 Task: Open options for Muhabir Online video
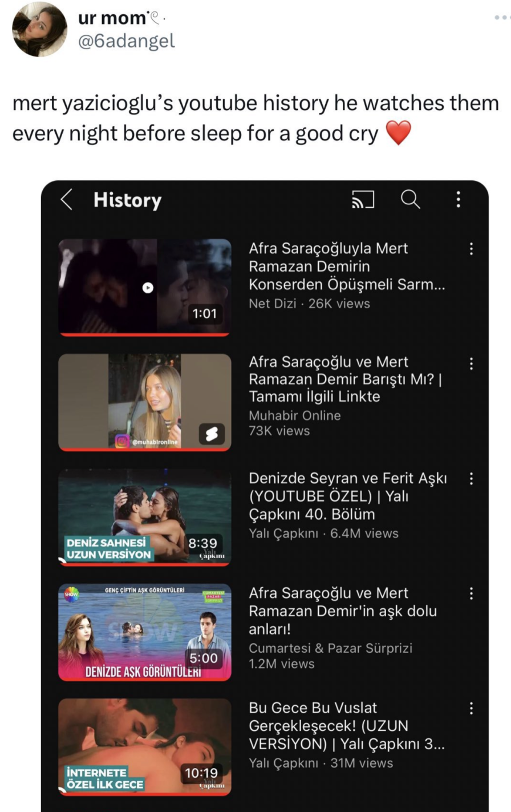pyautogui.click(x=471, y=363)
